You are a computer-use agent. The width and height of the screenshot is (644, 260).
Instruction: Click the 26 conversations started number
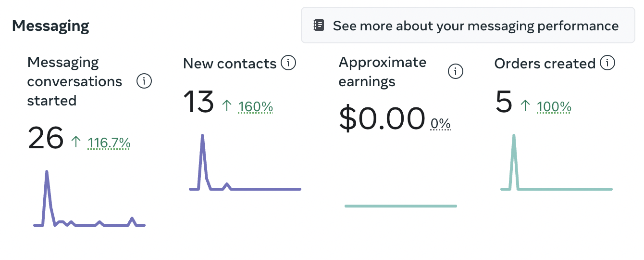tap(46, 138)
